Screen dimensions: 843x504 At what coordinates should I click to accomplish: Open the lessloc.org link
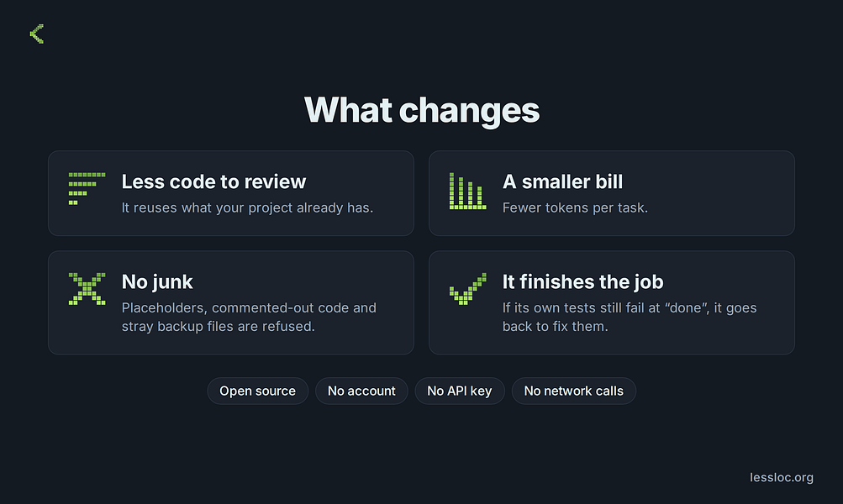tap(781, 477)
